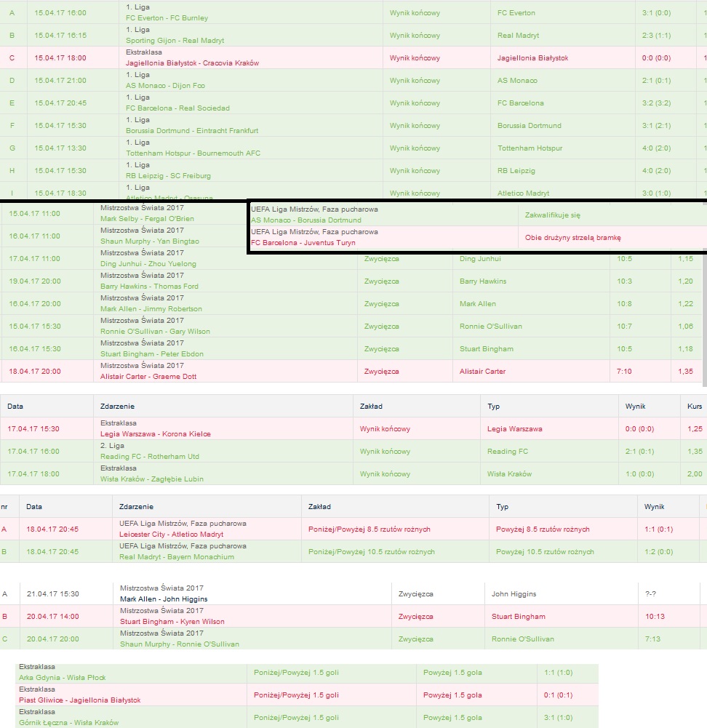Select 'Obie drużyny strzelą bramkę' bet

[573, 238]
